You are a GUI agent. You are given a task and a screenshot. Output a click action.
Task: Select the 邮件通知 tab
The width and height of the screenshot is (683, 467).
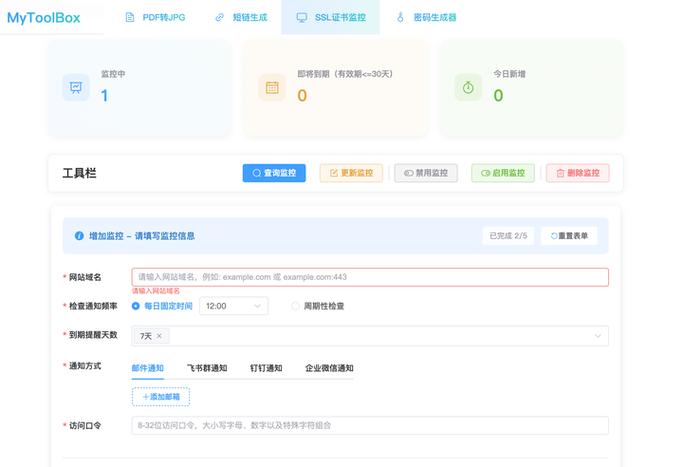[x=148, y=368]
